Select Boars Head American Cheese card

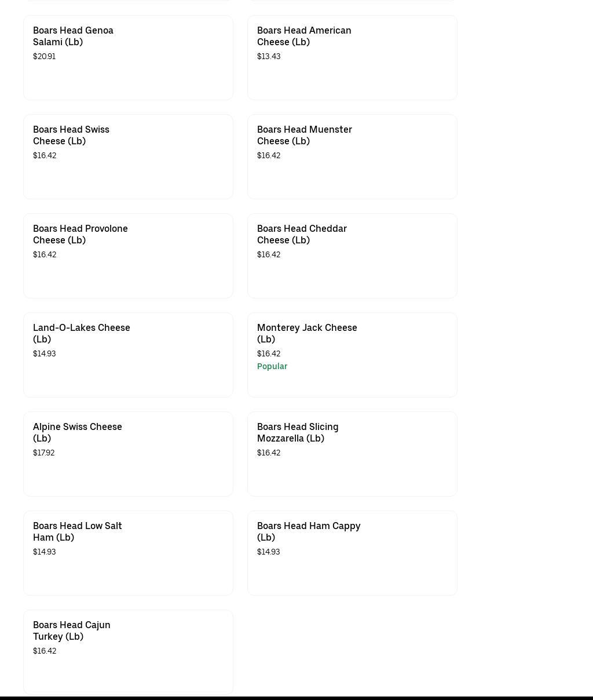click(x=352, y=58)
